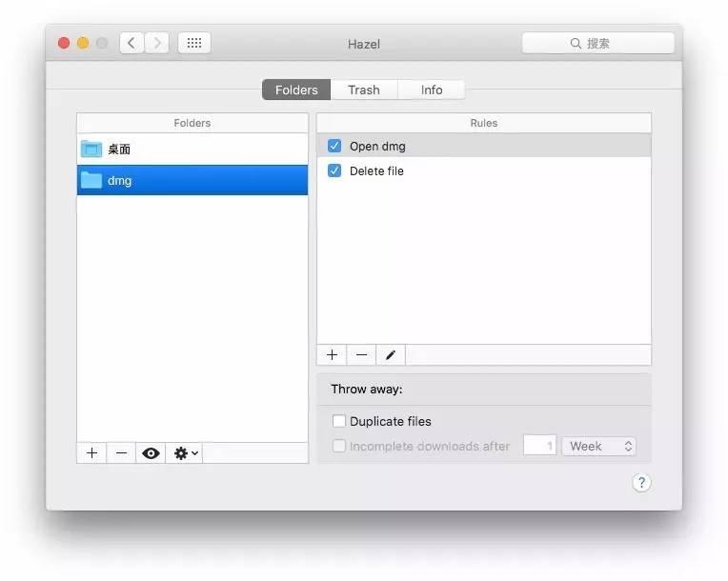Go back with the left chevron button
Image resolution: width=728 pixels, height=581 pixels.
point(131,43)
